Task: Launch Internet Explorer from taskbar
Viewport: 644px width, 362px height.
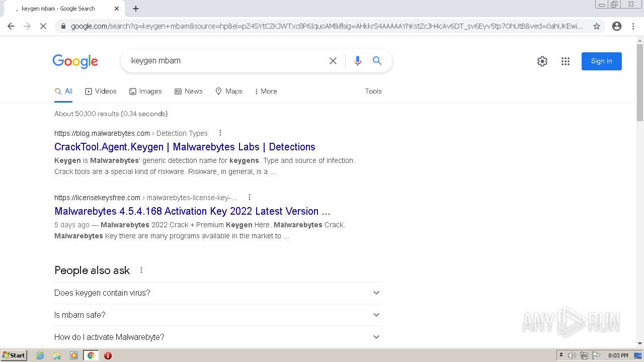Action: (x=40, y=355)
